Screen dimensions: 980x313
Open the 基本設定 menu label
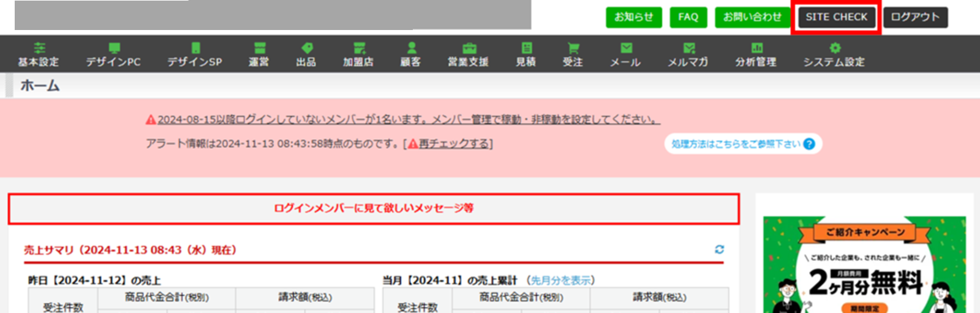coord(39,62)
